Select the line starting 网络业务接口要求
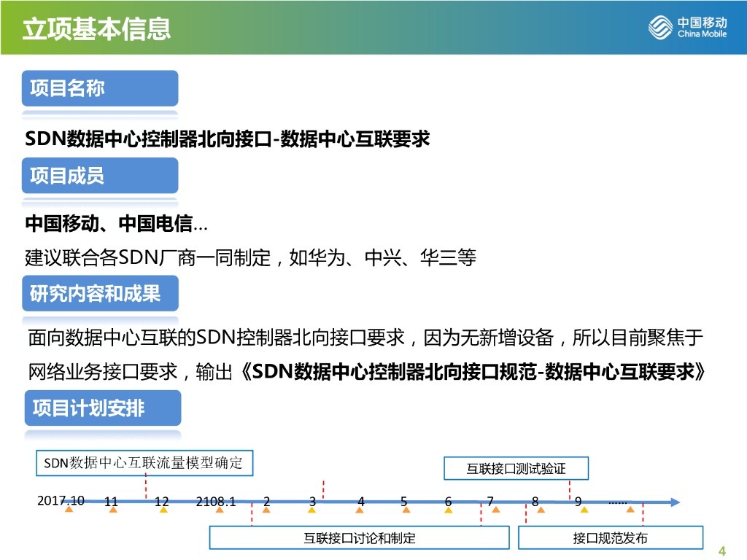747x560 pixels. click(x=366, y=371)
